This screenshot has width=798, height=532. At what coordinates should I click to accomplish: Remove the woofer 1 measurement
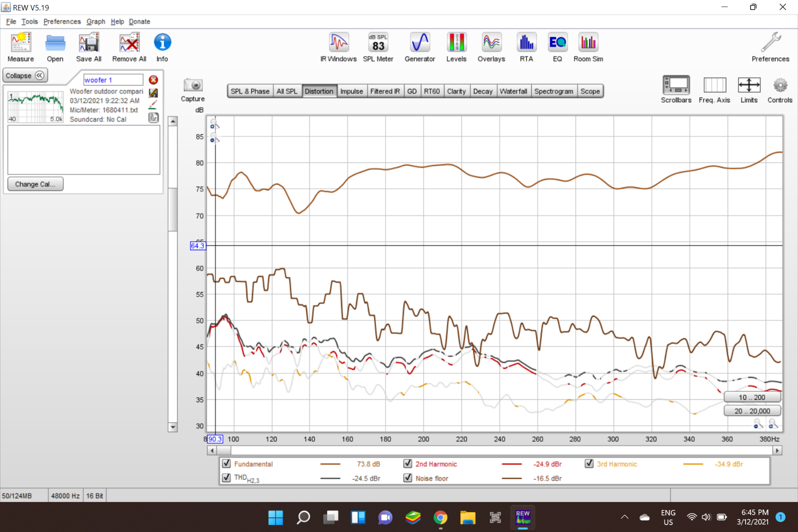[x=154, y=80]
